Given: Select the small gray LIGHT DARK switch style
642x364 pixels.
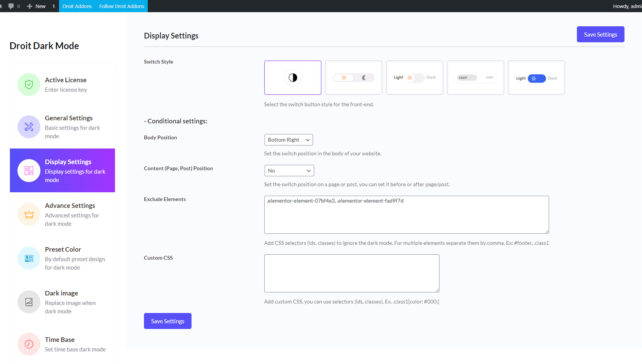Looking at the screenshot, I should pyautogui.click(x=476, y=78).
